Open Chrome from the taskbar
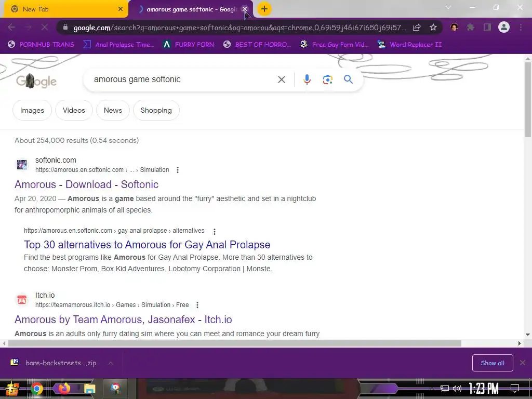 pos(37,389)
